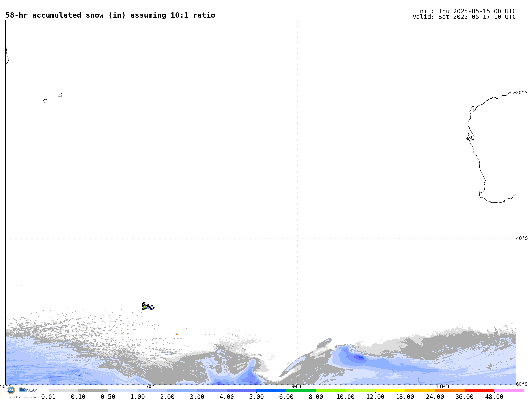The image size is (532, 400).
Task: Click the 90°E longitude label
Action: (x=297, y=387)
